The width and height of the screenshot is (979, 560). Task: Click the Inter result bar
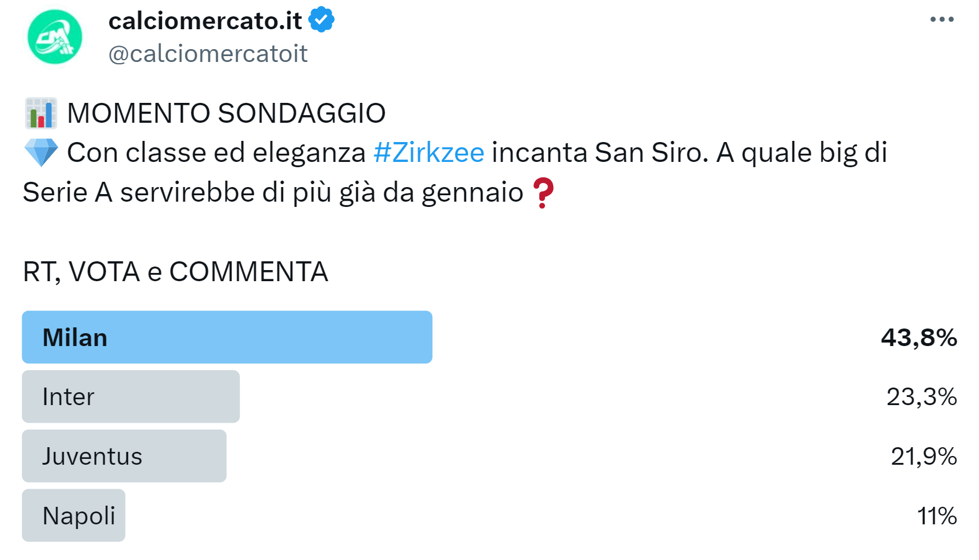click(130, 396)
